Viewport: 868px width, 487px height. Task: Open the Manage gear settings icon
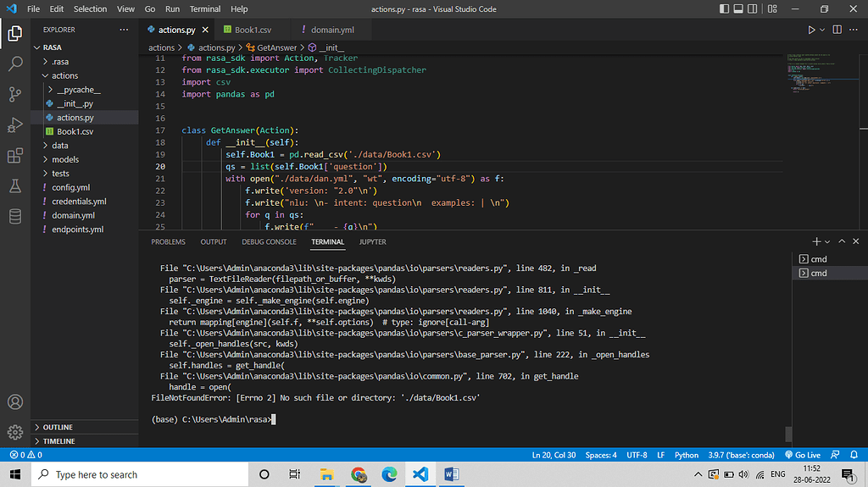click(x=15, y=431)
